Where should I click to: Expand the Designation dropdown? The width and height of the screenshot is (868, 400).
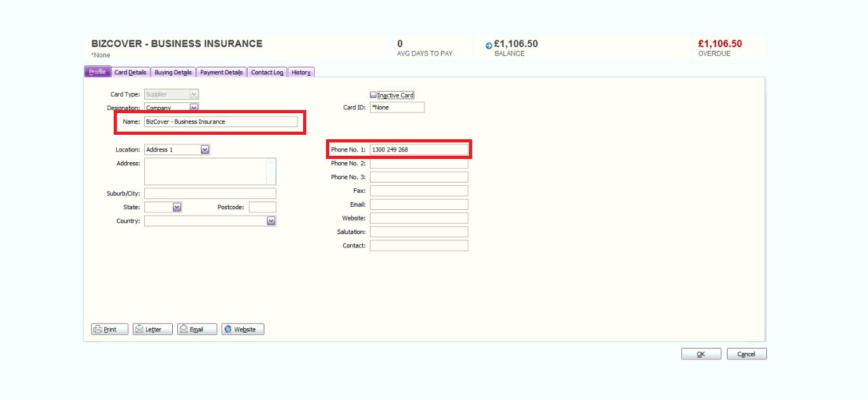click(x=194, y=107)
